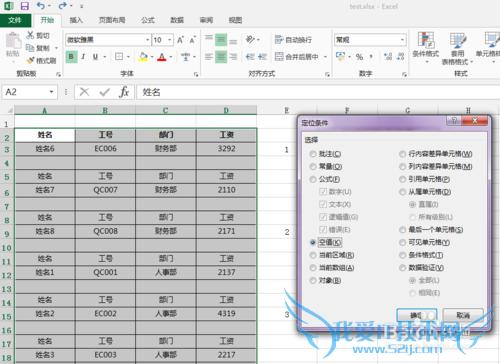Switch to the 插入 Insert tab
The image size is (500, 364).
click(76, 20)
